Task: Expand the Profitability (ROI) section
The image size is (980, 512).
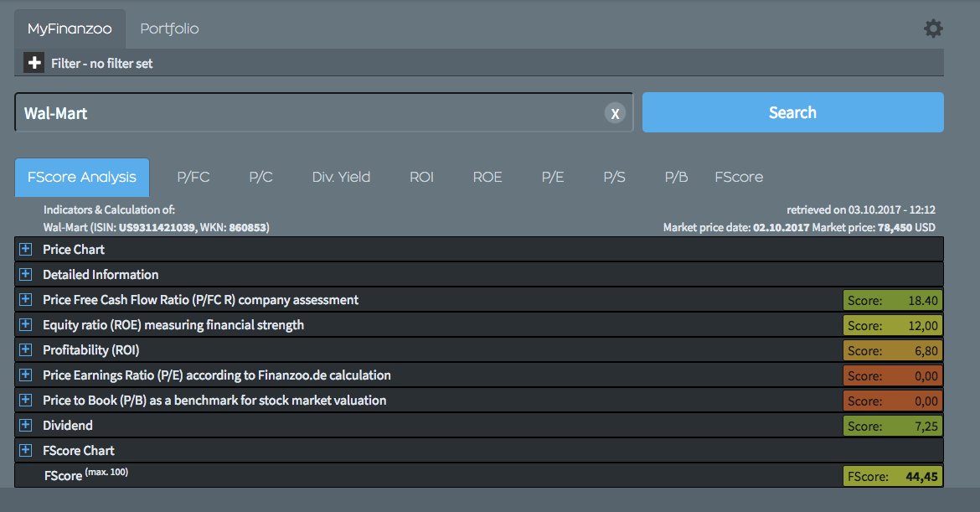Action: (x=25, y=349)
